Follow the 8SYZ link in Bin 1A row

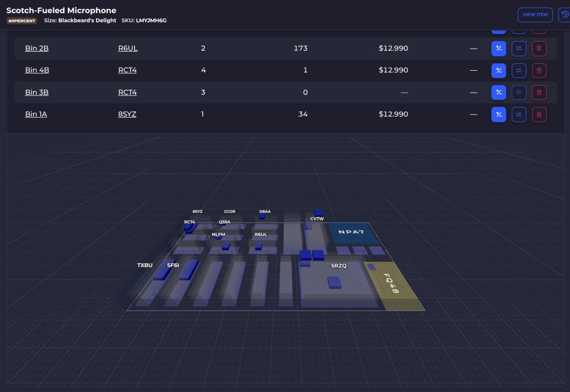pyautogui.click(x=127, y=114)
